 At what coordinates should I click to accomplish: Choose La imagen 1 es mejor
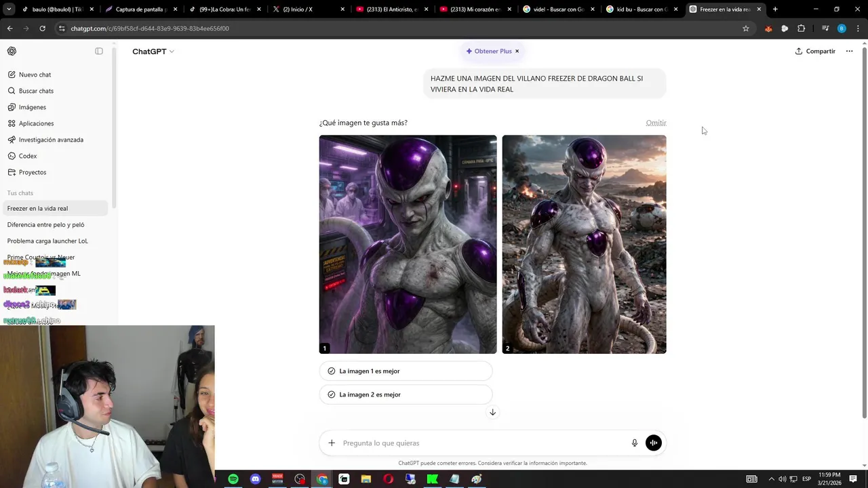pos(406,371)
